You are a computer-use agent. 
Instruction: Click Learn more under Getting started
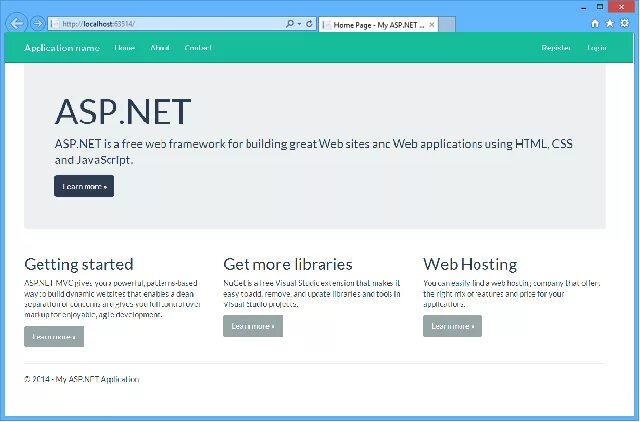click(54, 337)
